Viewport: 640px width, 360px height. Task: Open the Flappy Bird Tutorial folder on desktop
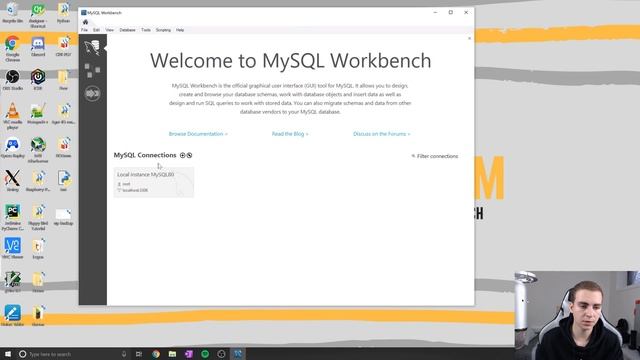click(x=38, y=218)
